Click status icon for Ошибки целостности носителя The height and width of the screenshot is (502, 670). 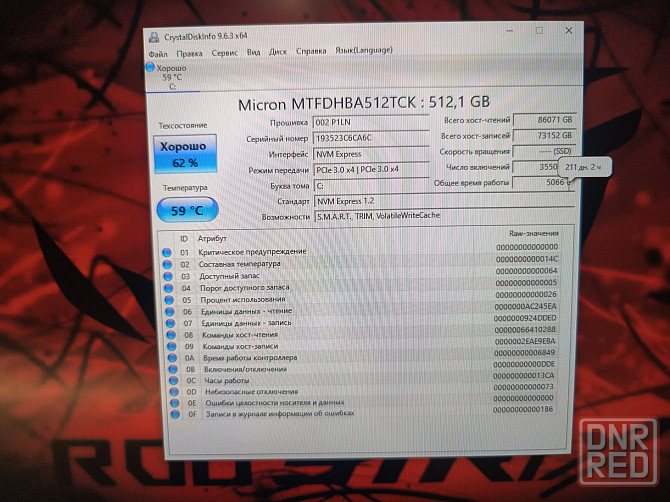[174, 403]
